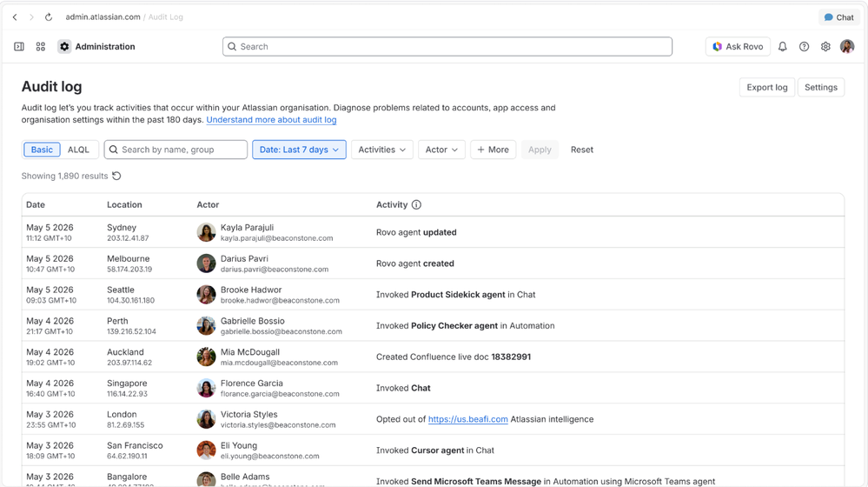Screen dimensions: 868x487
Task: Switch to ALQL query mode
Action: tap(78, 150)
